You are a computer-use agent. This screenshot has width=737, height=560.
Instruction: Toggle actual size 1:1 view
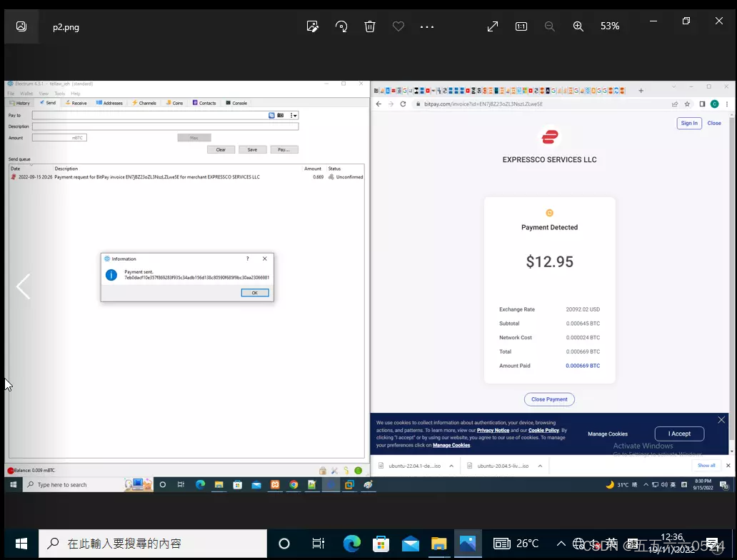(x=521, y=26)
